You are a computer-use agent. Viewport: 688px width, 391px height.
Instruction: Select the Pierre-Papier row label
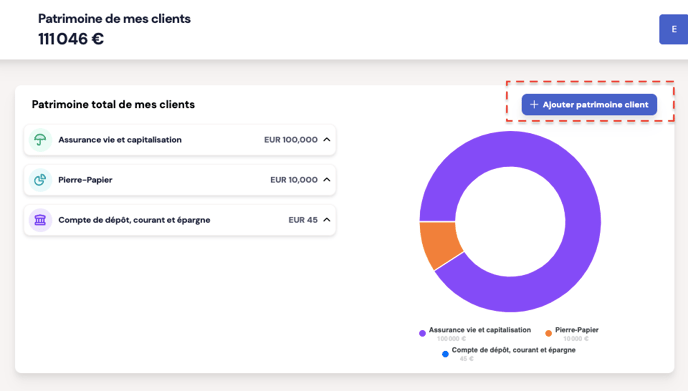(85, 180)
